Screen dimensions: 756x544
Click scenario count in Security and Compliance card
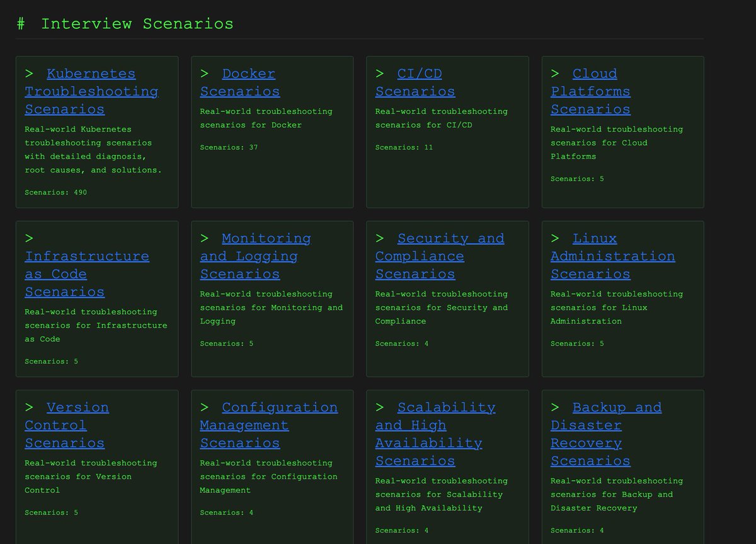pyautogui.click(x=402, y=344)
